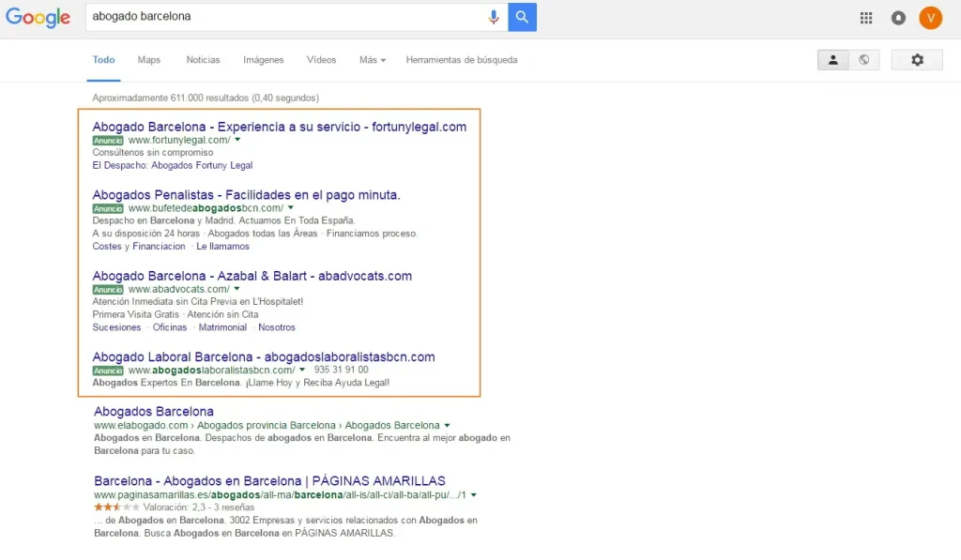
Task: Expand arrow next to abogadoslaboralistasbcn.com
Action: click(301, 370)
